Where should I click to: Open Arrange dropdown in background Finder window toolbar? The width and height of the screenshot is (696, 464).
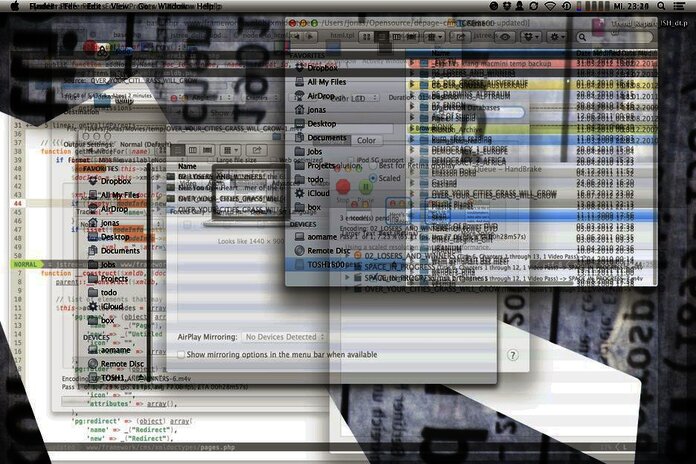pyautogui.click(x=231, y=150)
